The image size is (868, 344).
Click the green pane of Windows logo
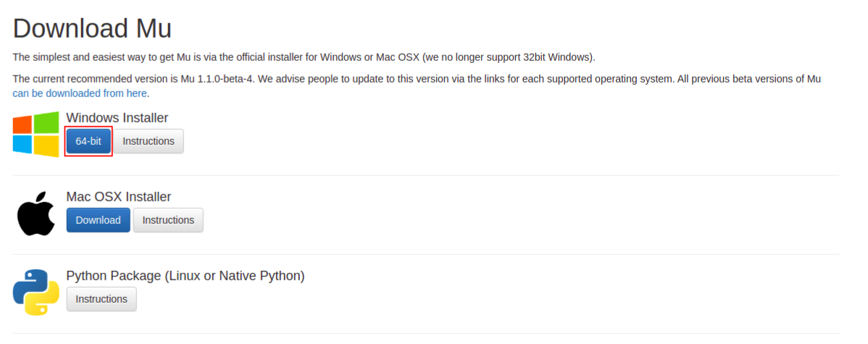(46, 123)
